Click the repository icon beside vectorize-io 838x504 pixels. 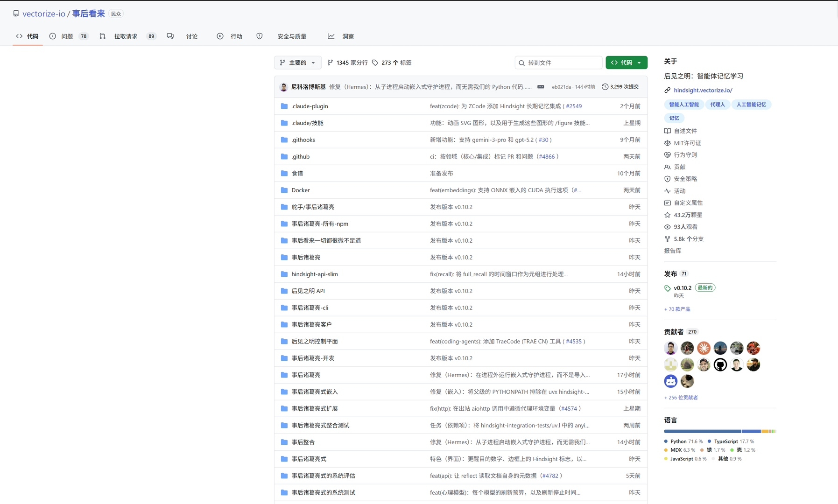point(16,14)
